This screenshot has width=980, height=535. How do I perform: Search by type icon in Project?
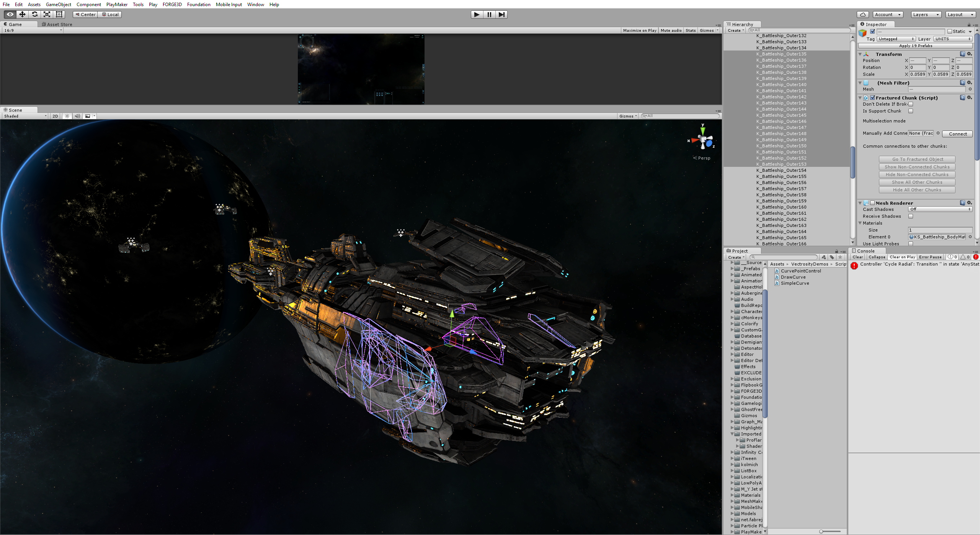(824, 257)
